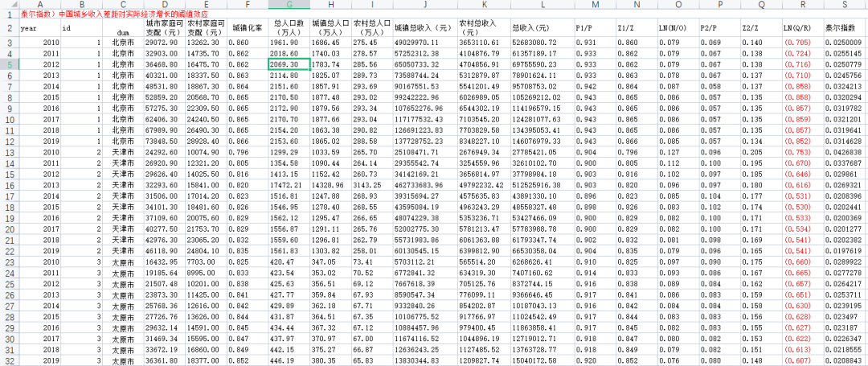Viewport: 868px width, 366px height.
Task: Select row 5 header
Action: 10,64
